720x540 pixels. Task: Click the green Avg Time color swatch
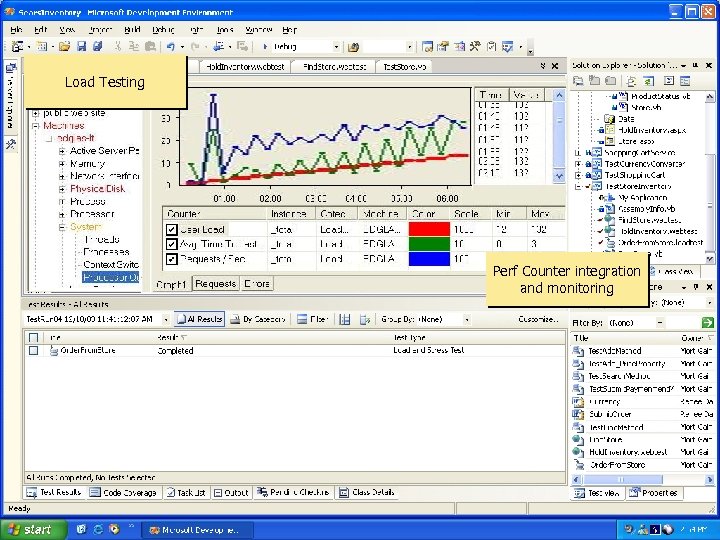pyautogui.click(x=429, y=244)
